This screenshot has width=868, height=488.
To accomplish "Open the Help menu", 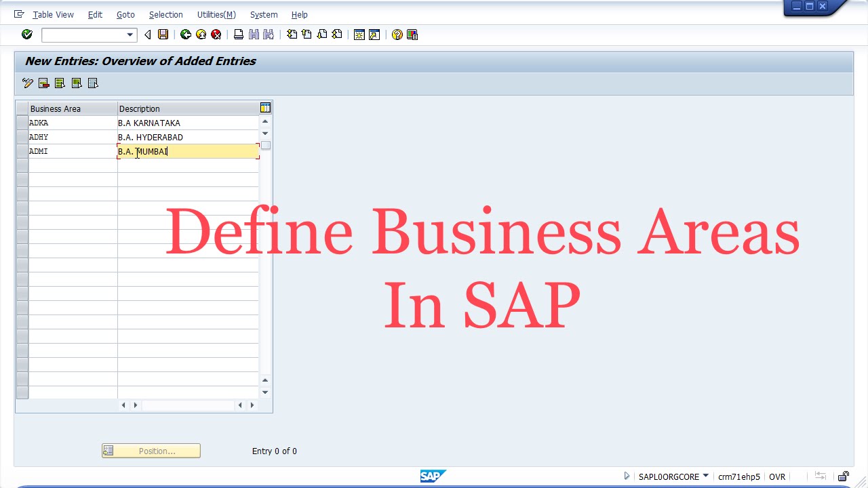I will point(299,14).
